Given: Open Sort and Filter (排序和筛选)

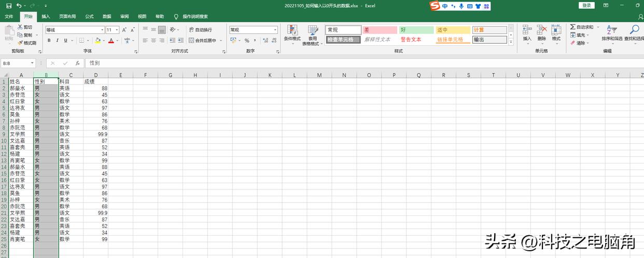Looking at the screenshot, I should click(612, 33).
